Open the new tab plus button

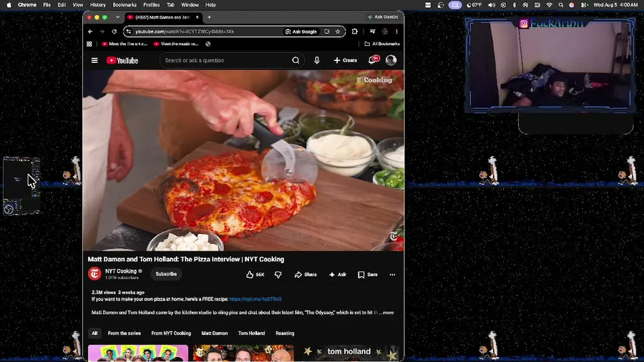(209, 17)
